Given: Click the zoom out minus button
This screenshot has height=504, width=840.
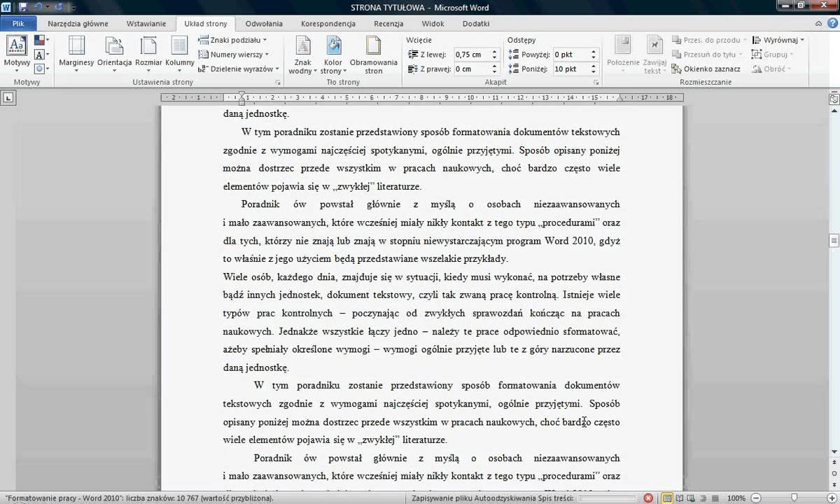Looking at the screenshot, I should point(755,498).
